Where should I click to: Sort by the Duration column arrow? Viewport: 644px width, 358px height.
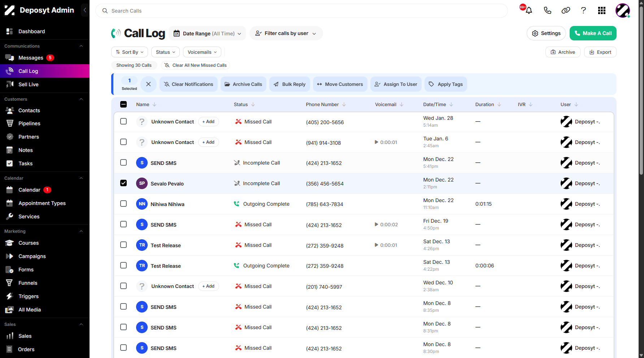point(499,104)
